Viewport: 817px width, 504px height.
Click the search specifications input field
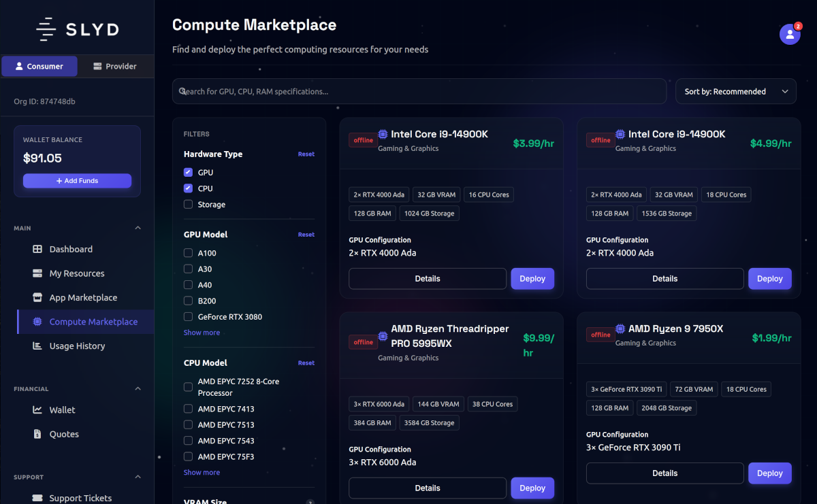[419, 91]
